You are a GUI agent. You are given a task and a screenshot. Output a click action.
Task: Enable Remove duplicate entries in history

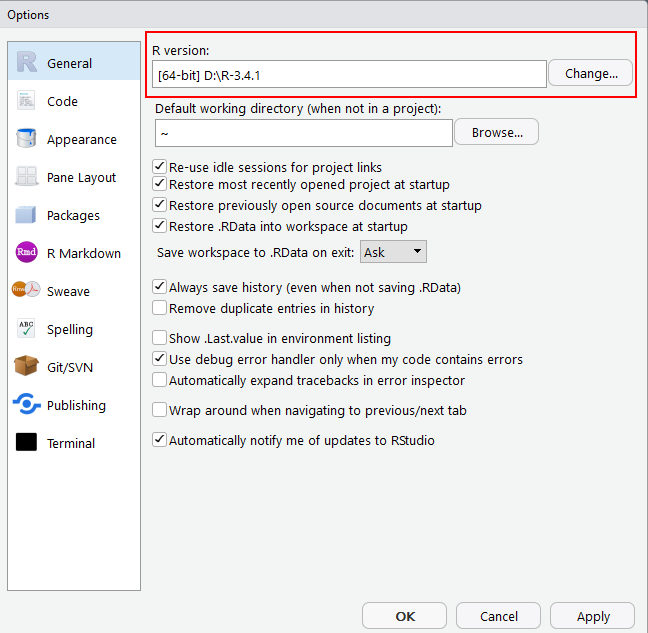[x=159, y=309]
